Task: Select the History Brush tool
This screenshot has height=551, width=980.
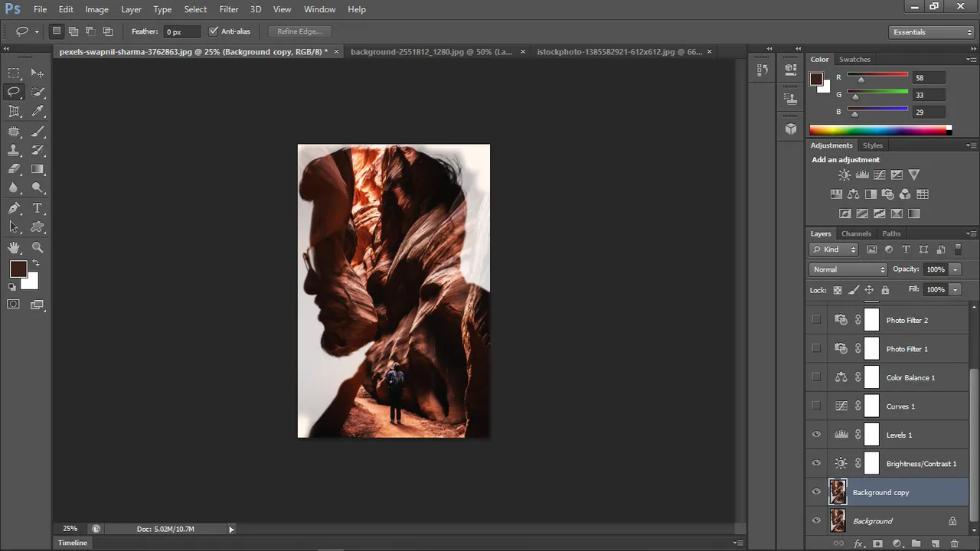Action: [38, 150]
